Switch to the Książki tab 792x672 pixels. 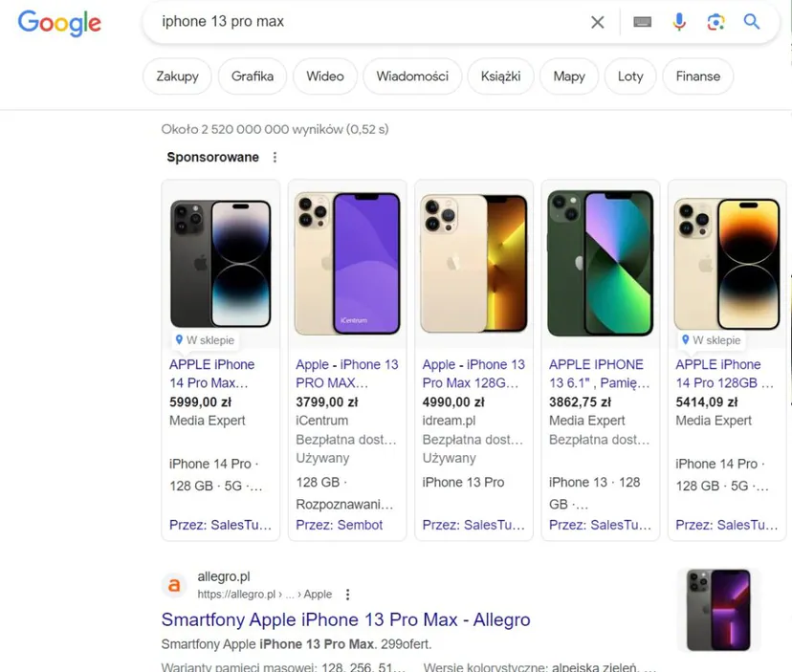pyautogui.click(x=500, y=76)
